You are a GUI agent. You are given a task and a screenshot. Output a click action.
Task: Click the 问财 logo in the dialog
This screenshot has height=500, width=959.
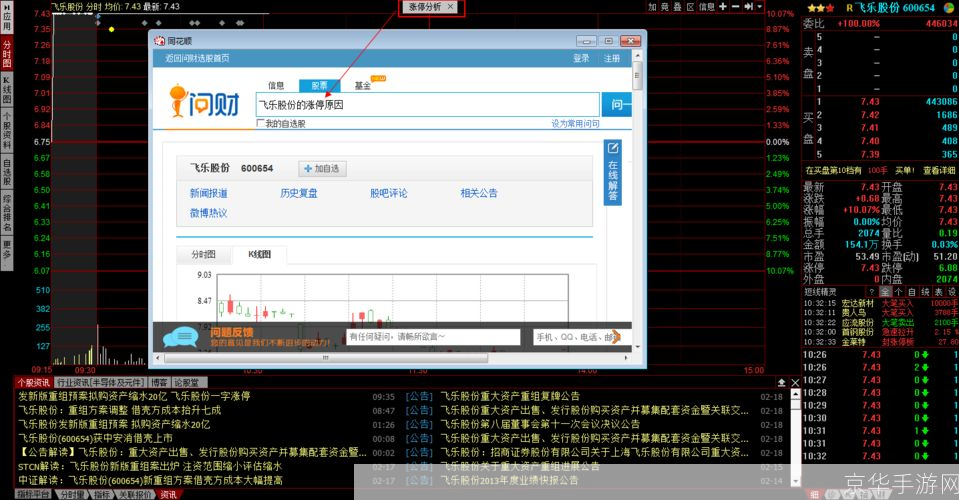205,102
